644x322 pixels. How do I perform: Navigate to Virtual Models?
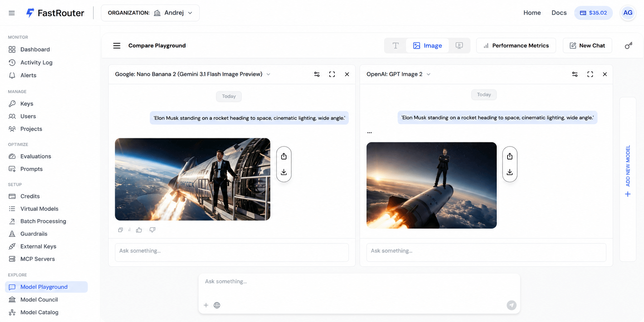[x=39, y=209]
